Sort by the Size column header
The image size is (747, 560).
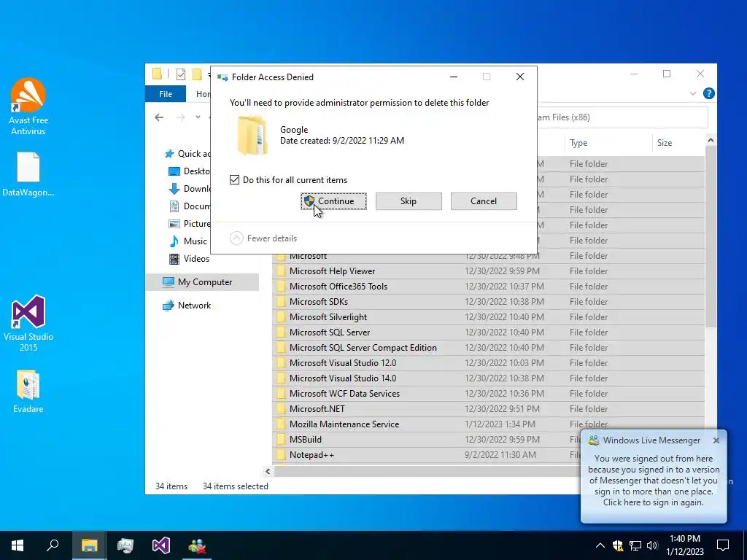[678, 143]
